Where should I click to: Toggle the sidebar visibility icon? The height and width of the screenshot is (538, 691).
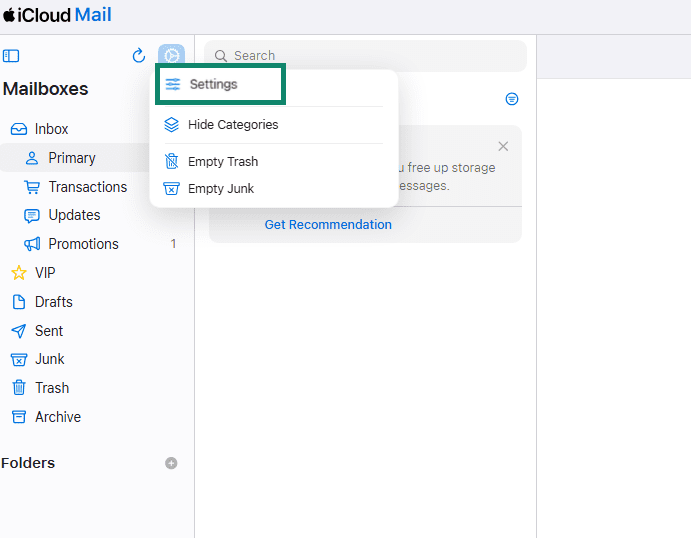click(x=11, y=56)
